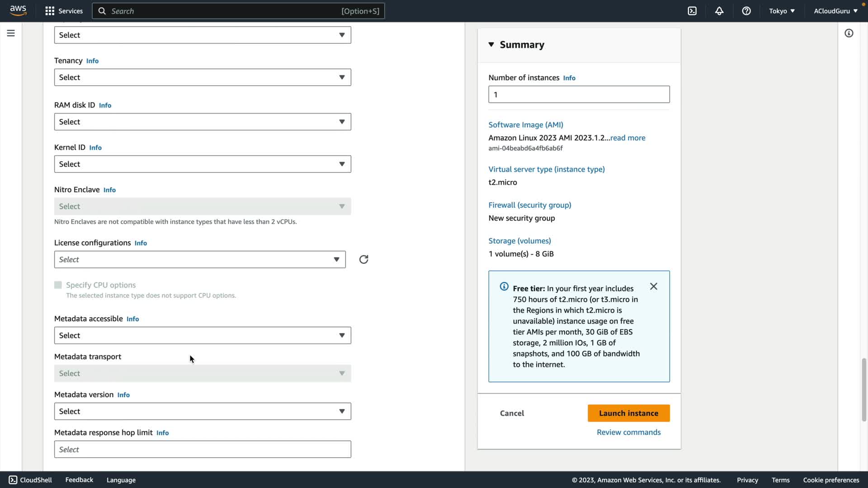Open the Tokyo region menu
Viewport: 868px width, 488px height.
coord(782,11)
